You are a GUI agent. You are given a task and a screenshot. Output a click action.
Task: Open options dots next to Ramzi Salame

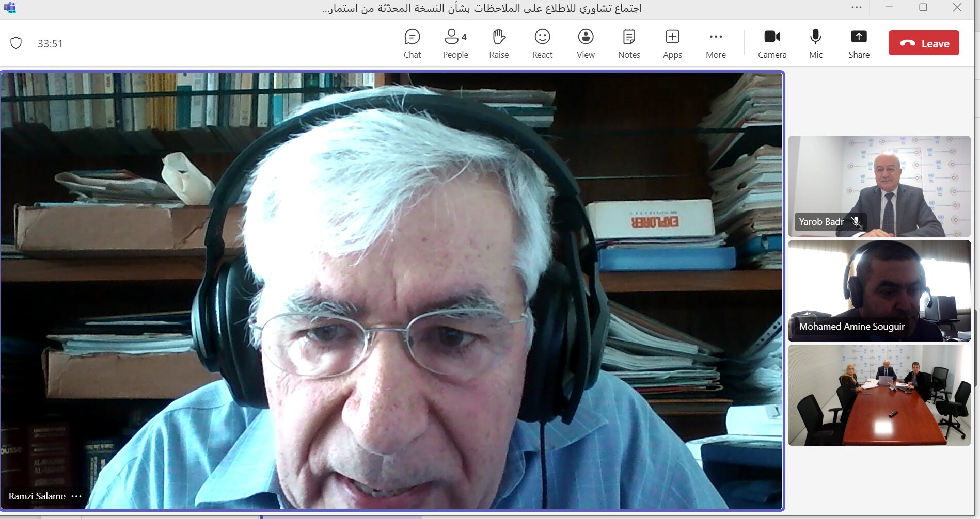pyautogui.click(x=76, y=496)
